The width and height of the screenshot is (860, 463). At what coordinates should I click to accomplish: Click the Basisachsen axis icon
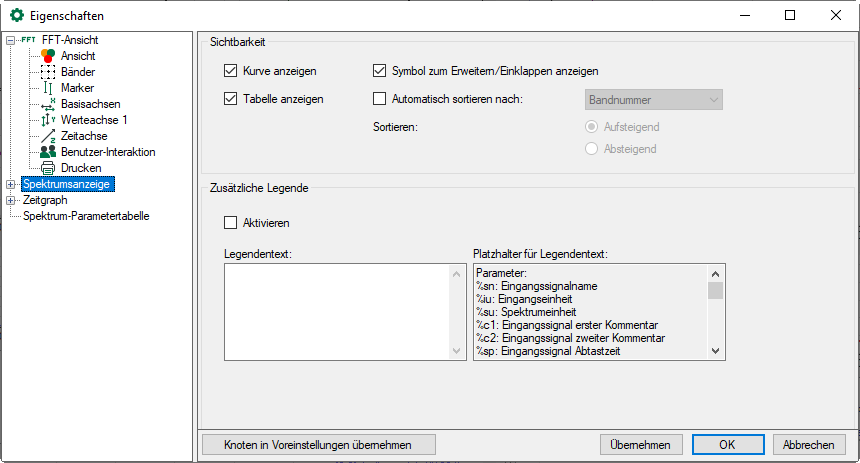coord(48,104)
